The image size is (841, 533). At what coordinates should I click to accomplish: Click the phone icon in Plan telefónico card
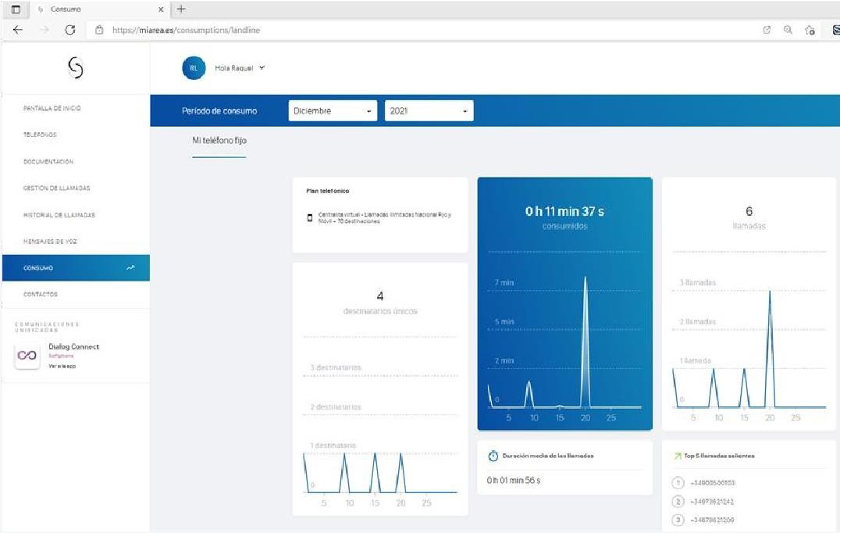coord(310,216)
